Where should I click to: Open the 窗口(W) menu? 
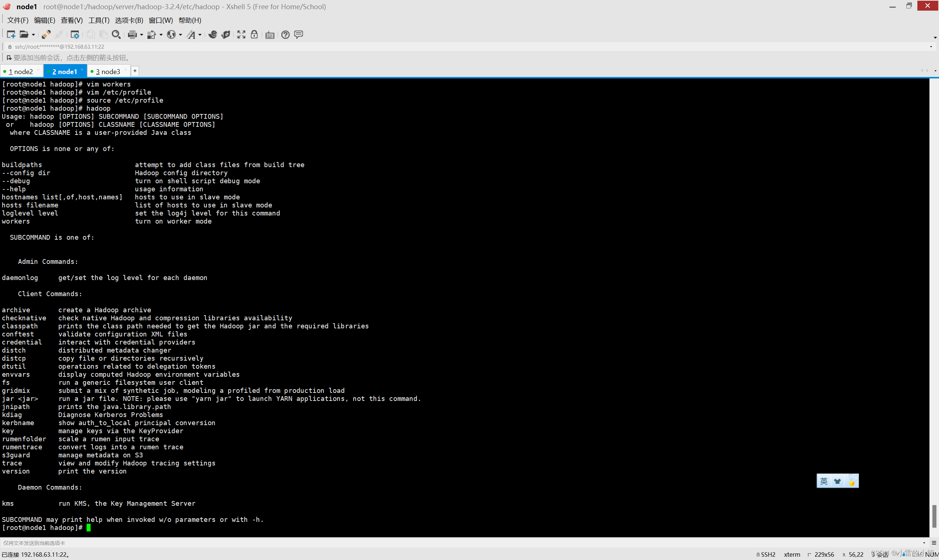(x=161, y=21)
